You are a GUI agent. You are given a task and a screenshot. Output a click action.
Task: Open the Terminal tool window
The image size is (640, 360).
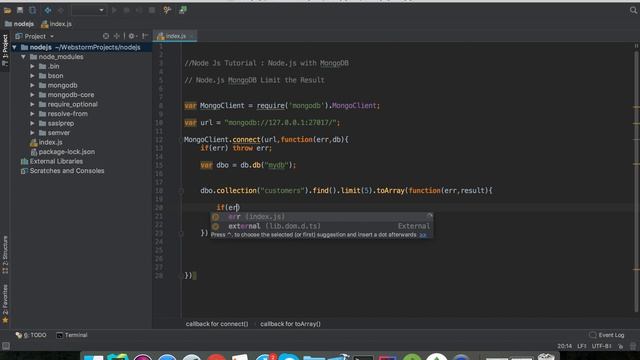click(x=72, y=335)
